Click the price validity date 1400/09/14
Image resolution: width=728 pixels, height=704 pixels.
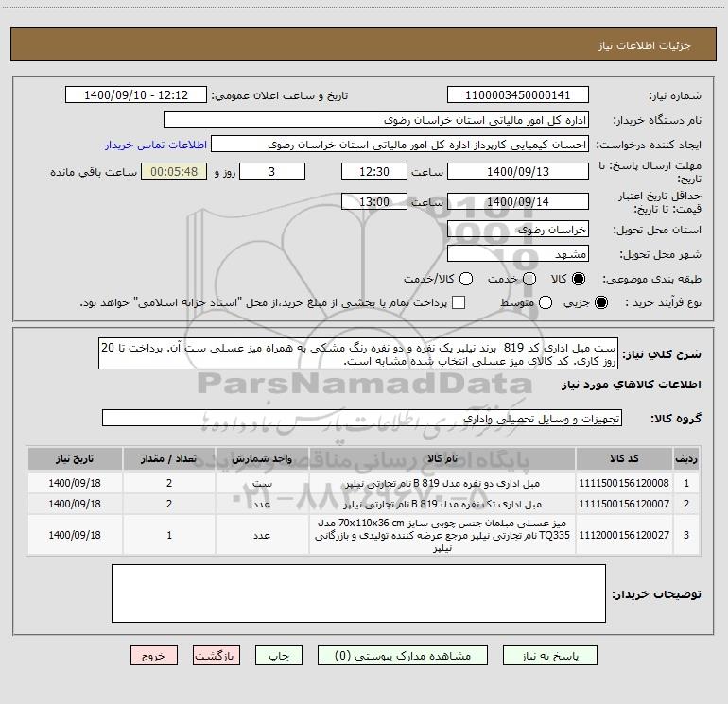click(x=518, y=201)
